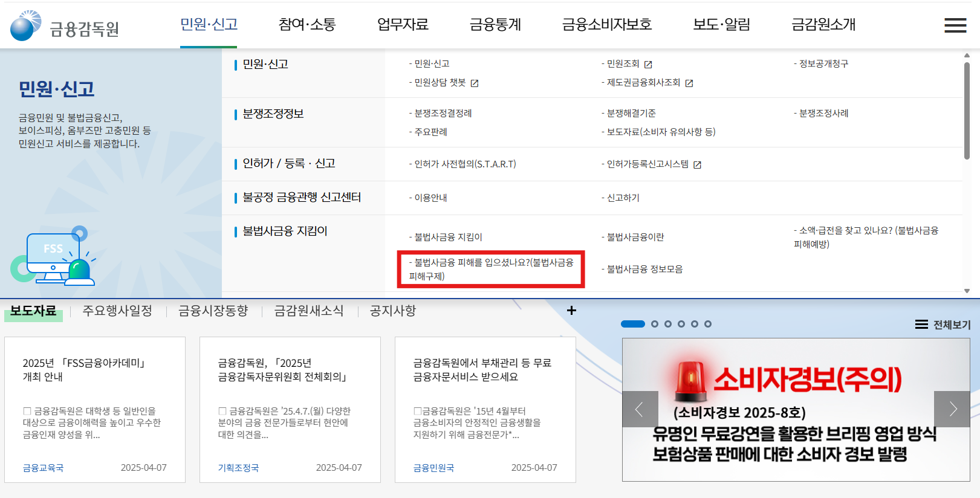Click the 기획조정국 department label
Screen dimensions: 980x498
tap(238, 468)
